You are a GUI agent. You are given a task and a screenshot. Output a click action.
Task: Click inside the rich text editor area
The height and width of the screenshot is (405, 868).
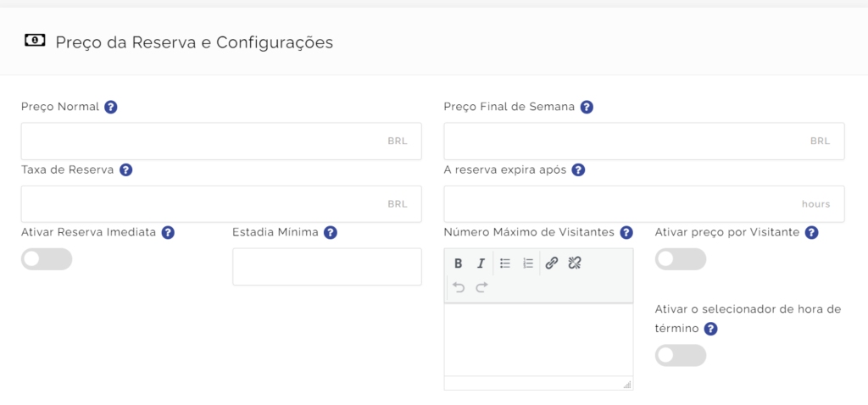coord(538,339)
